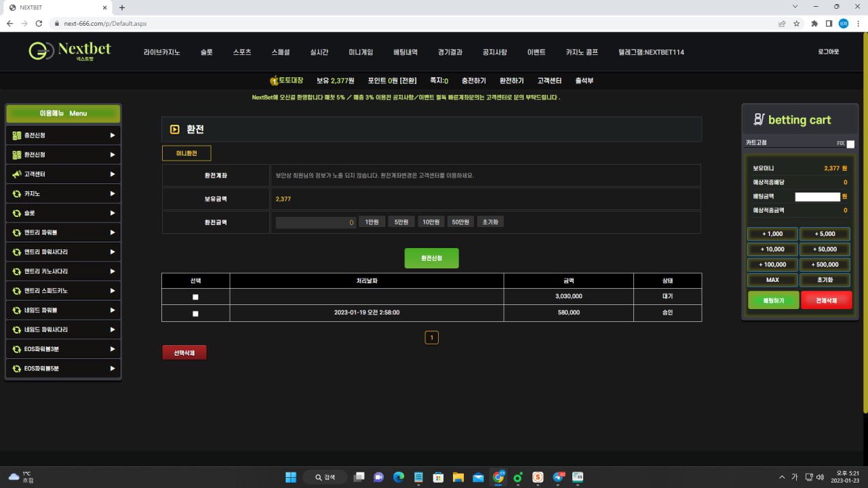Open the Chrome extensions puzzle icon
868x488 pixels.
pos(814,23)
